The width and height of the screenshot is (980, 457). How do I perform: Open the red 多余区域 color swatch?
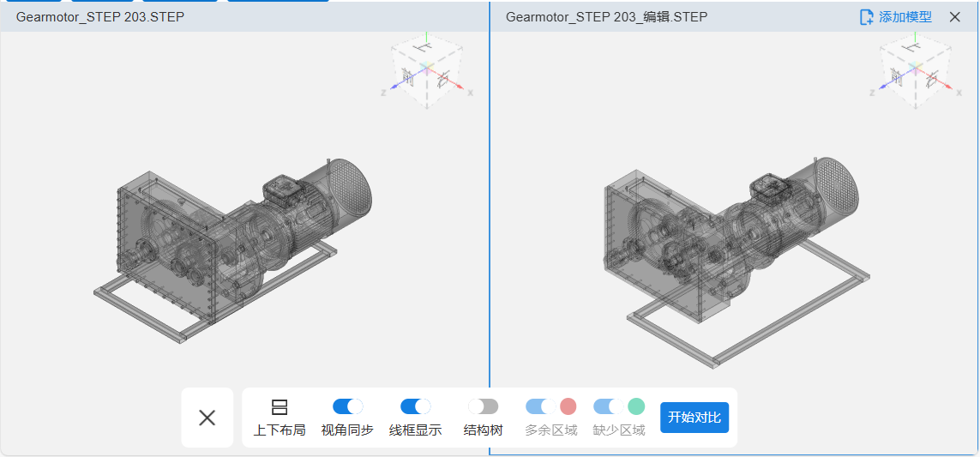coord(568,406)
